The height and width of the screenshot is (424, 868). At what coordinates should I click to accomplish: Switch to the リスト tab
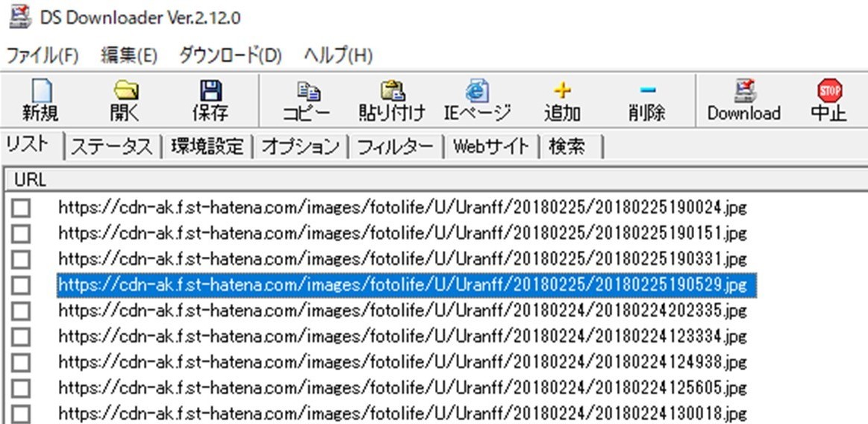pos(32,145)
